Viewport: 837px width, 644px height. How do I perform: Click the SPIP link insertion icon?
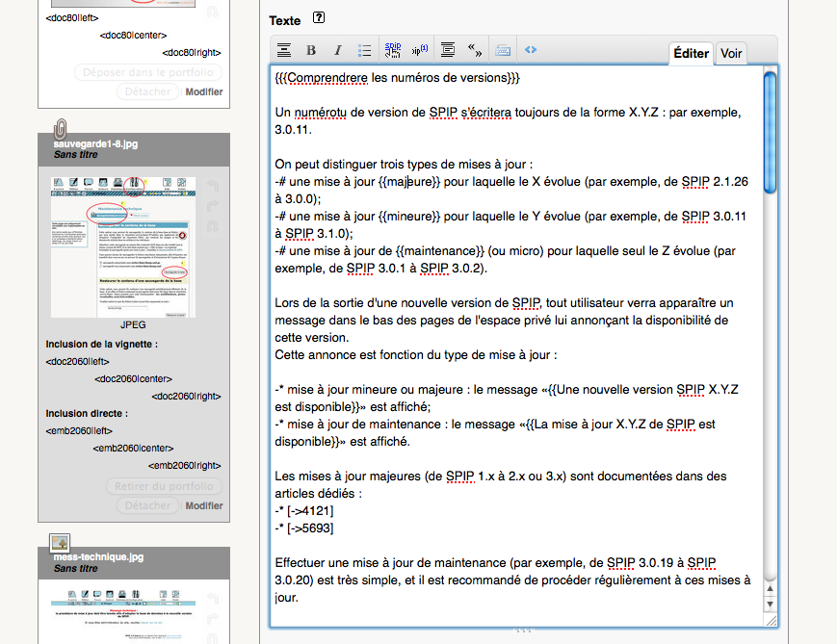coord(393,49)
